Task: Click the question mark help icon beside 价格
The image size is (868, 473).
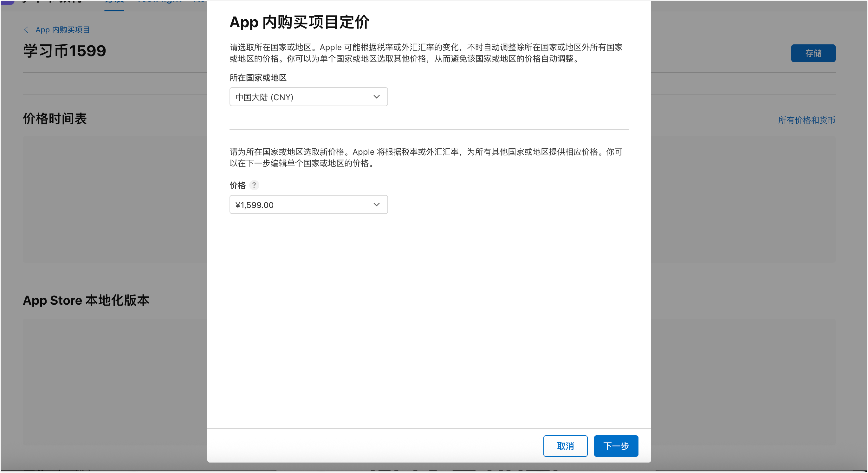Action: tap(254, 185)
